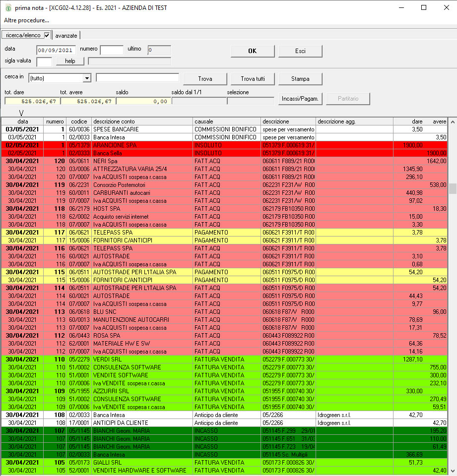Click the Esci button

(x=300, y=51)
